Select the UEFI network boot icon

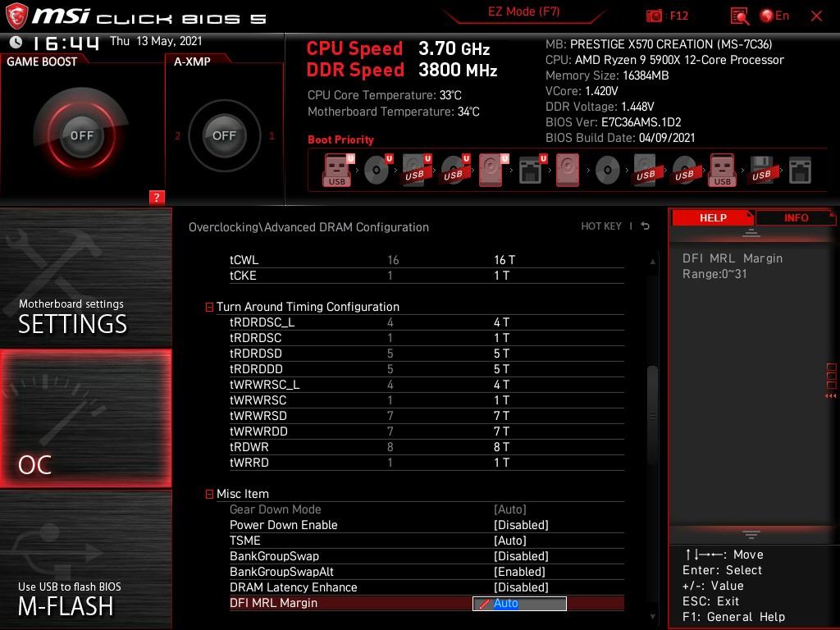click(x=532, y=171)
